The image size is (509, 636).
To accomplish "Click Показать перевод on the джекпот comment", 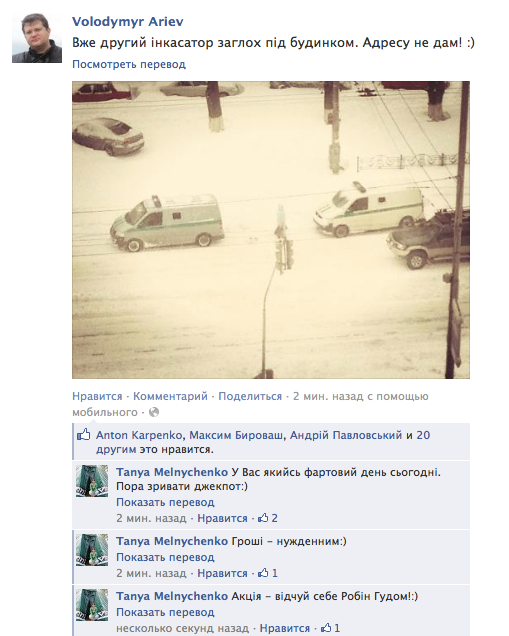I will [165, 502].
